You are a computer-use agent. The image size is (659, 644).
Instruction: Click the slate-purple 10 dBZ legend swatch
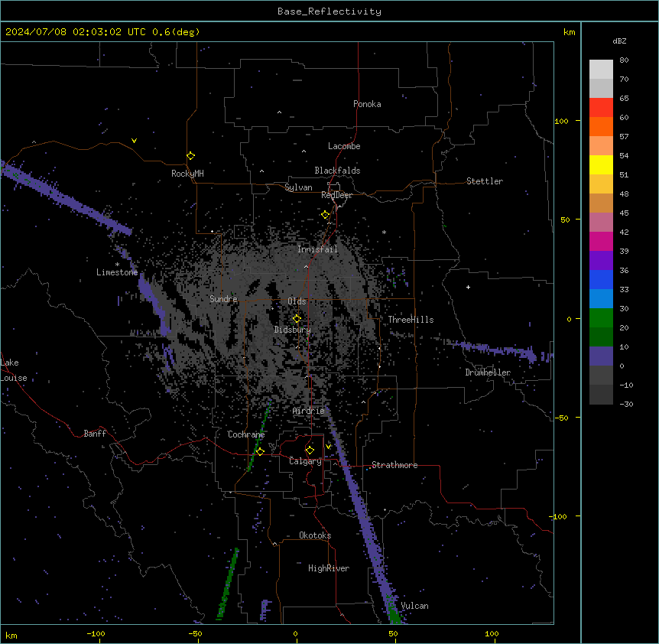pyautogui.click(x=601, y=356)
